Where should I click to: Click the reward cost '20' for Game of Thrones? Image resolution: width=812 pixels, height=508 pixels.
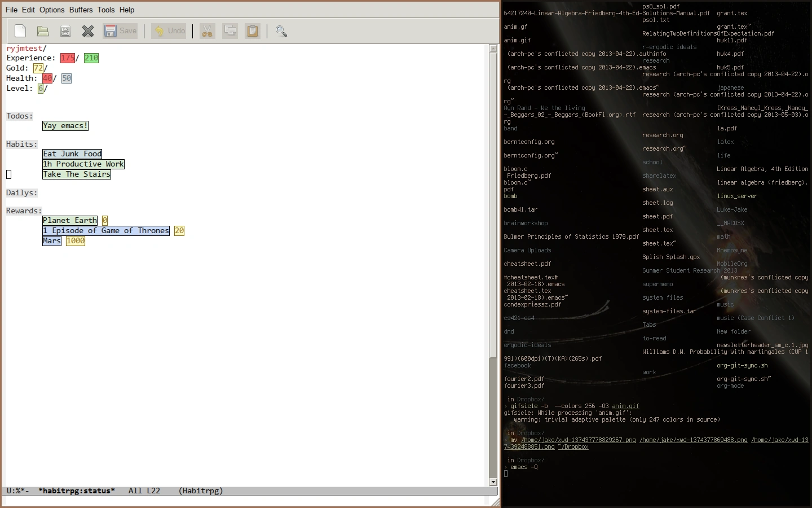179,231
